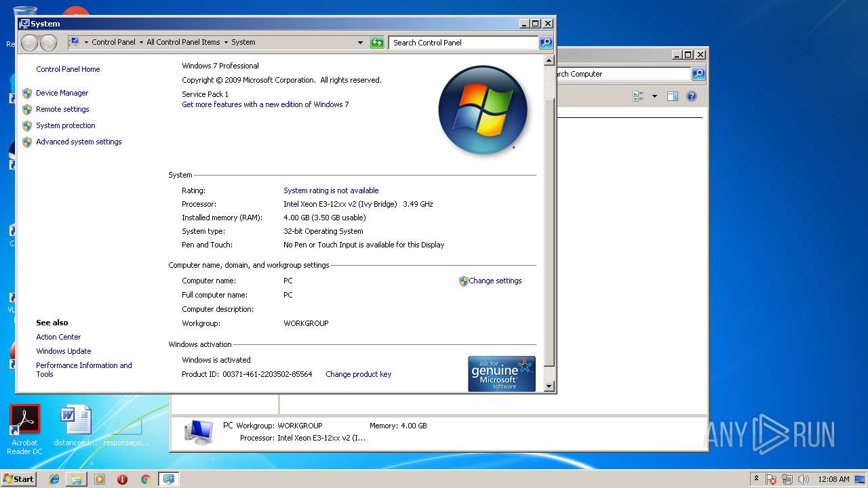Show hidden icons in the system tray
The image size is (868, 488).
[x=756, y=479]
